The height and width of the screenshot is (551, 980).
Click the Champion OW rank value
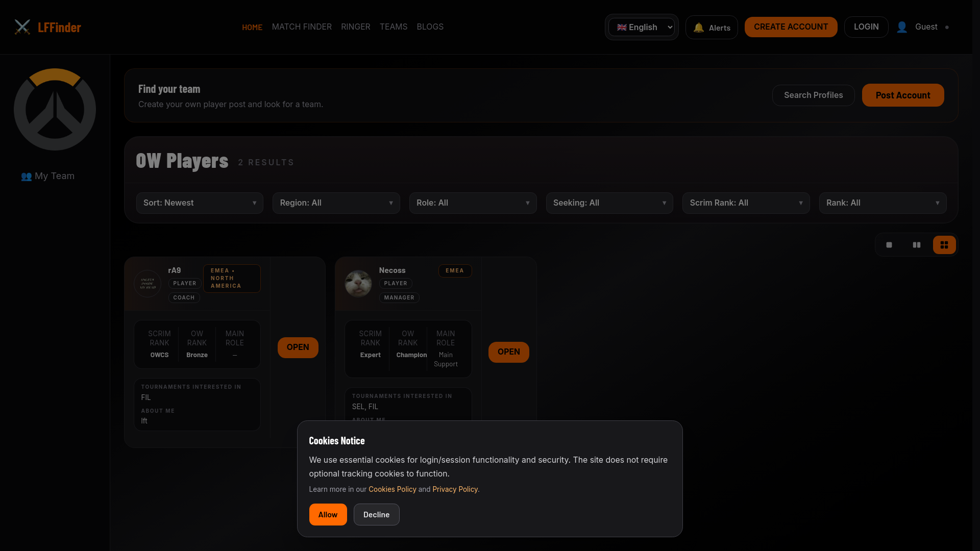pyautogui.click(x=411, y=355)
